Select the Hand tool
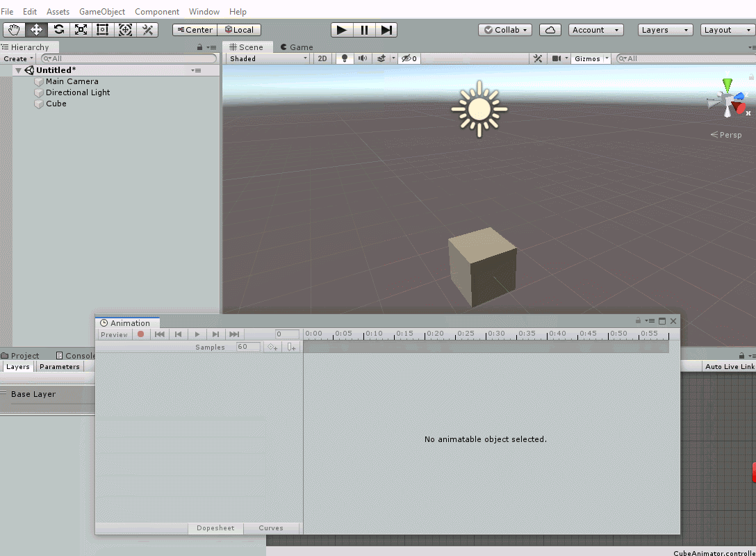Screen dimensions: 756x556 pos(14,29)
